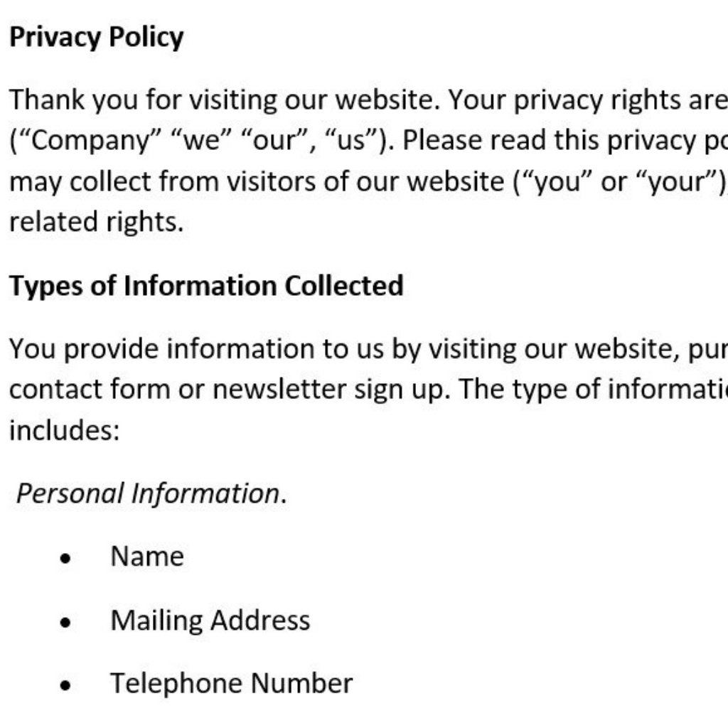The height and width of the screenshot is (728, 728).
Task: Click the bullet point before "Name"
Action: [66, 559]
